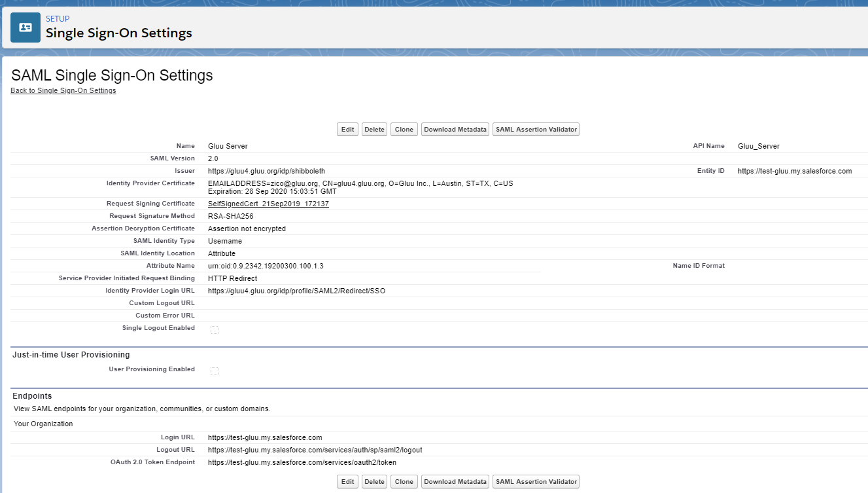Click the bottom Clone button
868x493 pixels.
click(x=404, y=482)
